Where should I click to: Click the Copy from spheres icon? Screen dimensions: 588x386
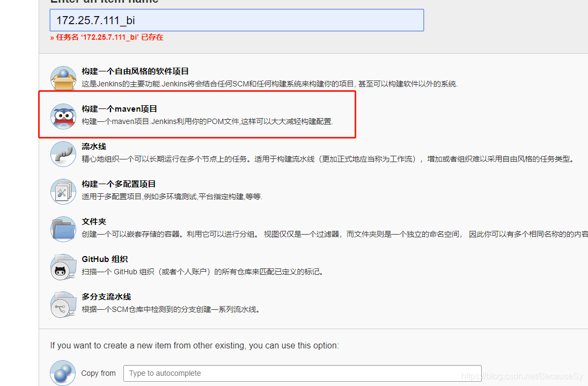coord(63,373)
